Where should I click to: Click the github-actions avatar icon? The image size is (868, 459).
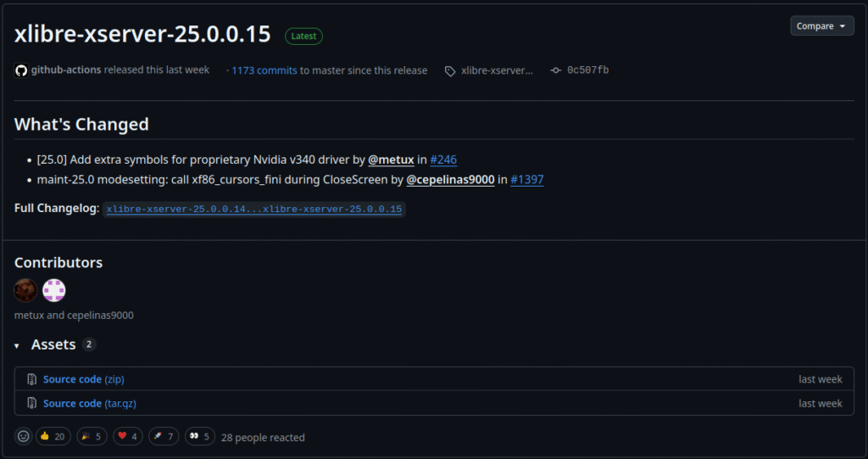point(21,70)
